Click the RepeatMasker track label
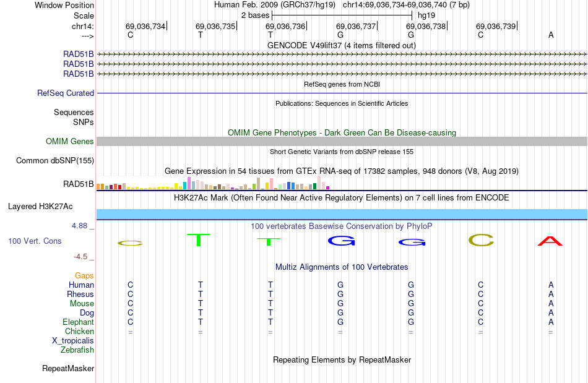 click(68, 368)
